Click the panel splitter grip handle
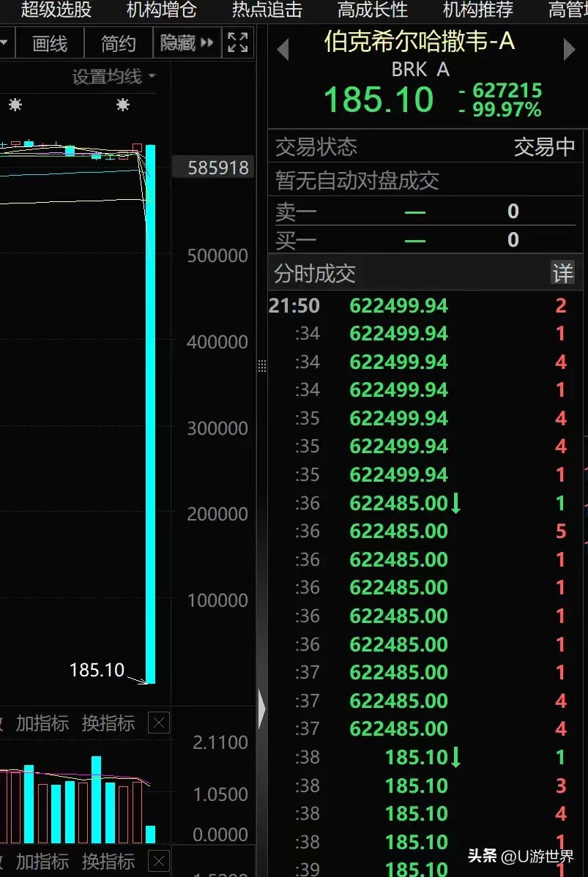Screen dimensions: 588x877 tap(262, 366)
